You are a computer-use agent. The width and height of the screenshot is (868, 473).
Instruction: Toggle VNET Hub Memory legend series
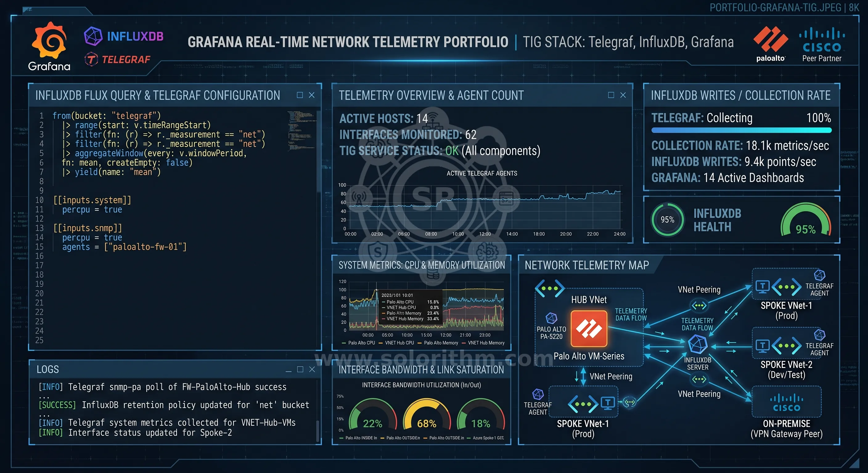click(x=483, y=343)
